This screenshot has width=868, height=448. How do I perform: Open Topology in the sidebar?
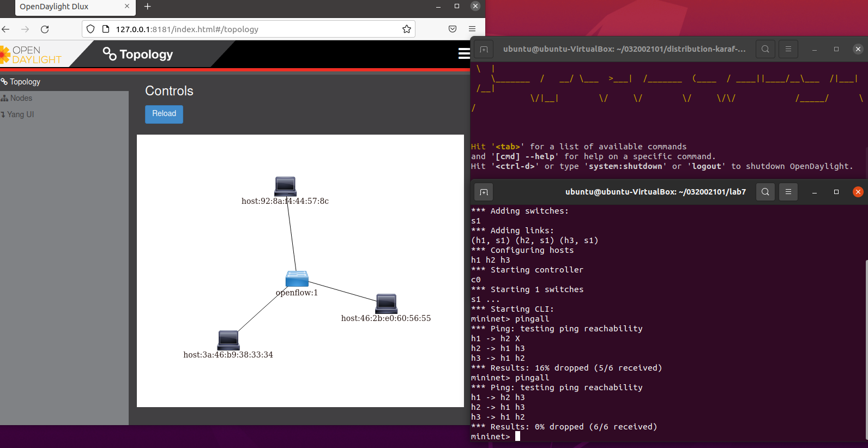(x=64, y=82)
